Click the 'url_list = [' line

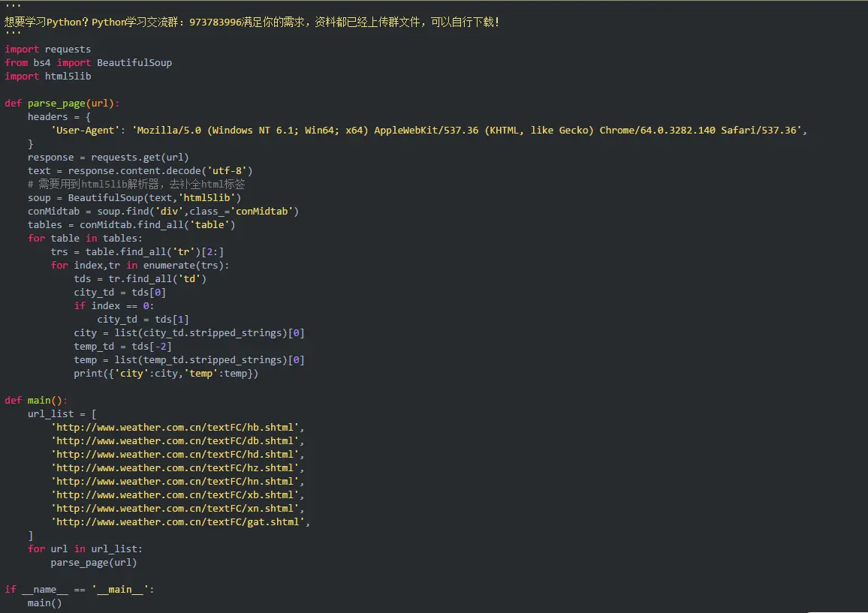pos(62,414)
